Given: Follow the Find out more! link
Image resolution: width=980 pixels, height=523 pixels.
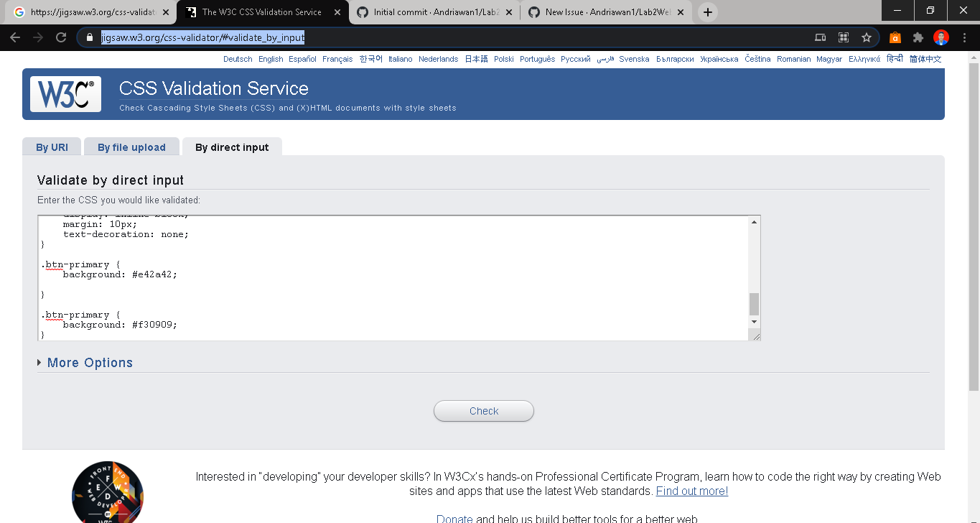Looking at the screenshot, I should click(691, 491).
